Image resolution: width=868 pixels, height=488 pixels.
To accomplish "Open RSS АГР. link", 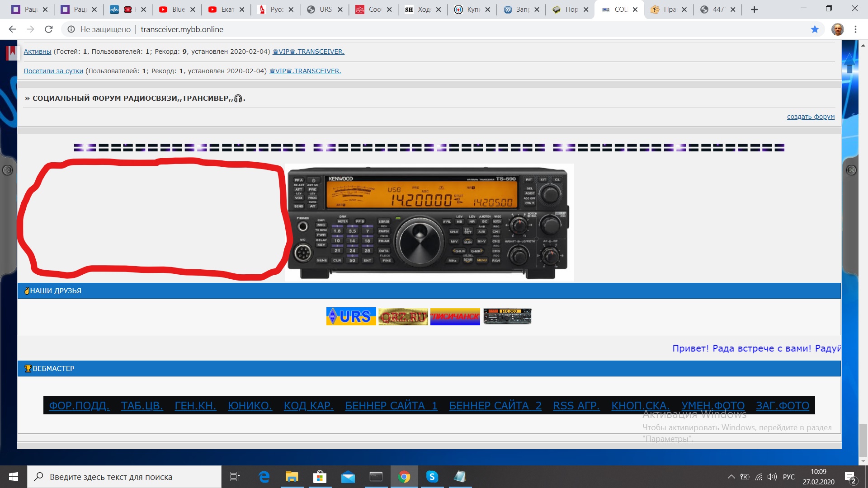I will point(576,406).
